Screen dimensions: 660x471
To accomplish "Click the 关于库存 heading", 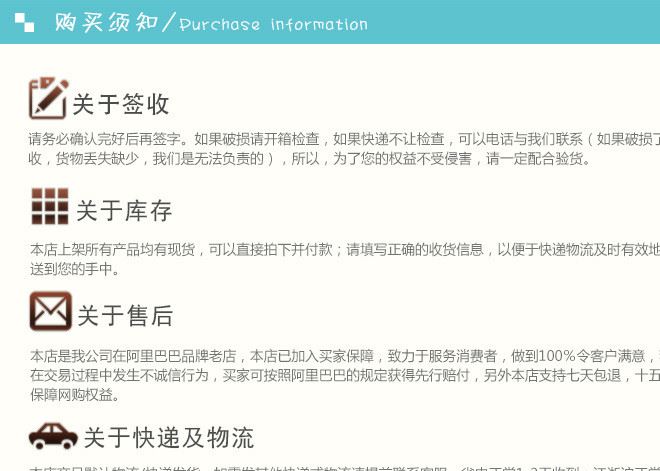I will [124, 210].
